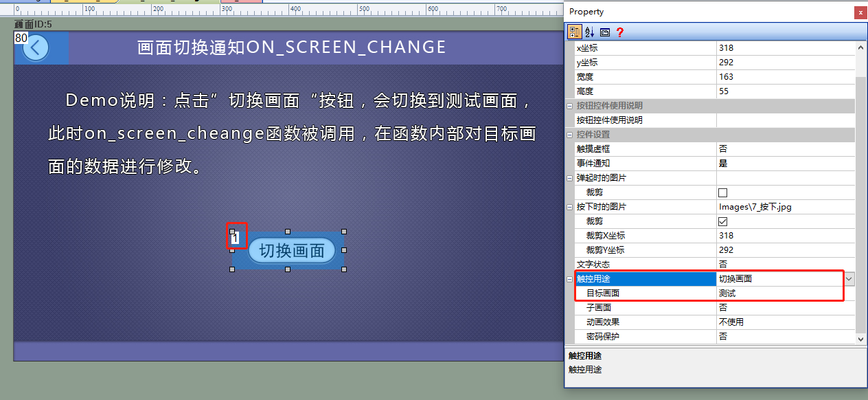Open the 触控用途 dropdown arrow
The height and width of the screenshot is (400, 868).
849,278
